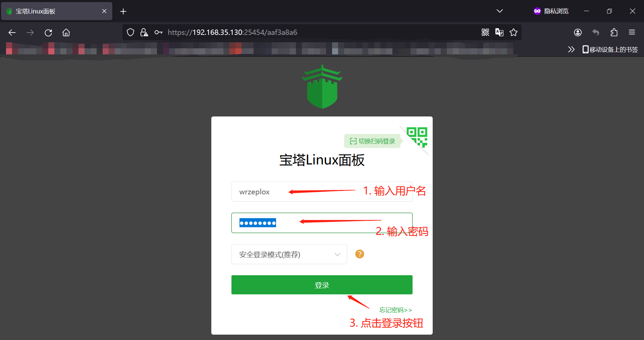The width and height of the screenshot is (644, 340).
Task: Open a new browser tab
Action: coord(123,11)
